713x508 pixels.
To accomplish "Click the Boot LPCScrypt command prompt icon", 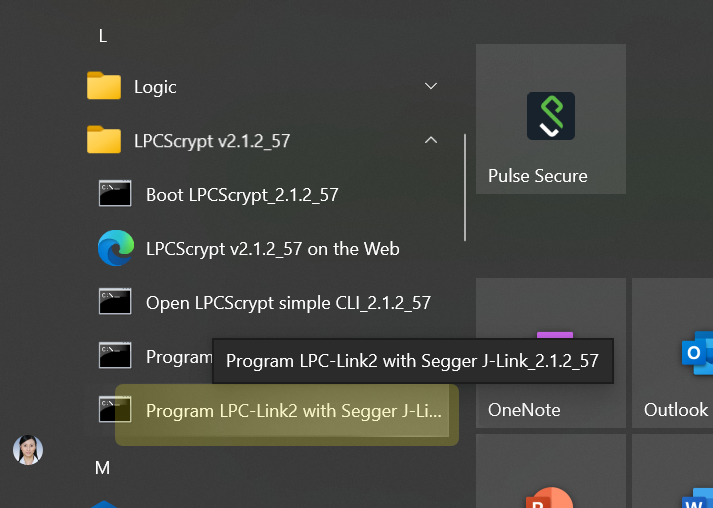I will pos(115,194).
